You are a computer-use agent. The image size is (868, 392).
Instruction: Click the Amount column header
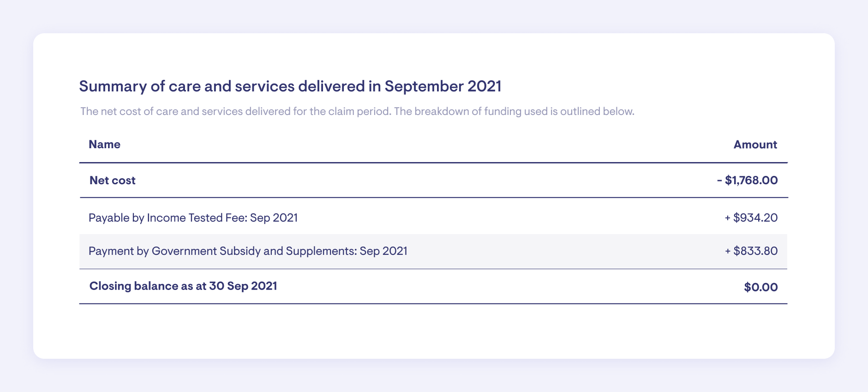coord(755,145)
